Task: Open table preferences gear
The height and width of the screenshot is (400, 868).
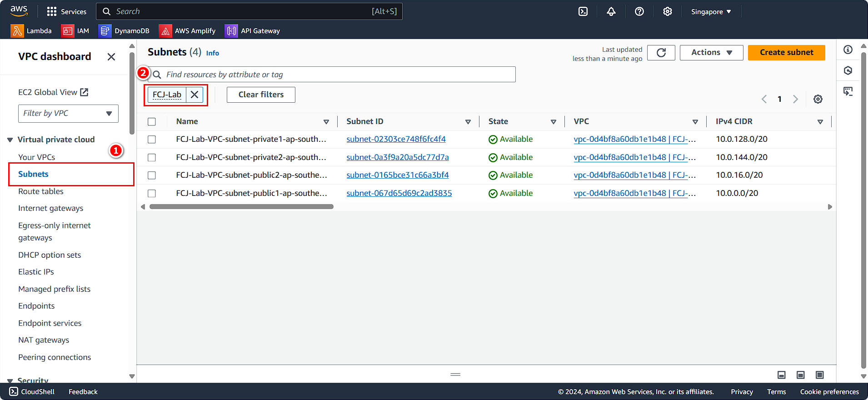Action: coord(818,99)
